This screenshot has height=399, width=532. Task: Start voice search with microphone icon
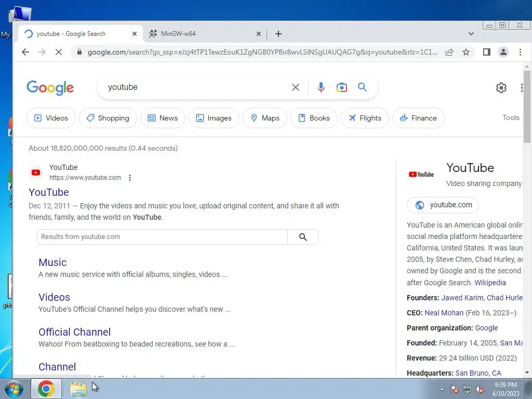(321, 87)
